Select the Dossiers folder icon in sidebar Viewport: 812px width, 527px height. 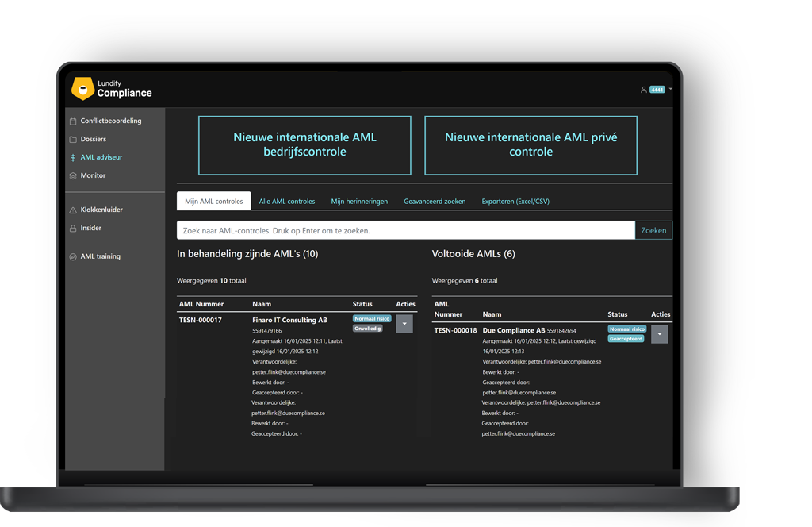coord(73,137)
